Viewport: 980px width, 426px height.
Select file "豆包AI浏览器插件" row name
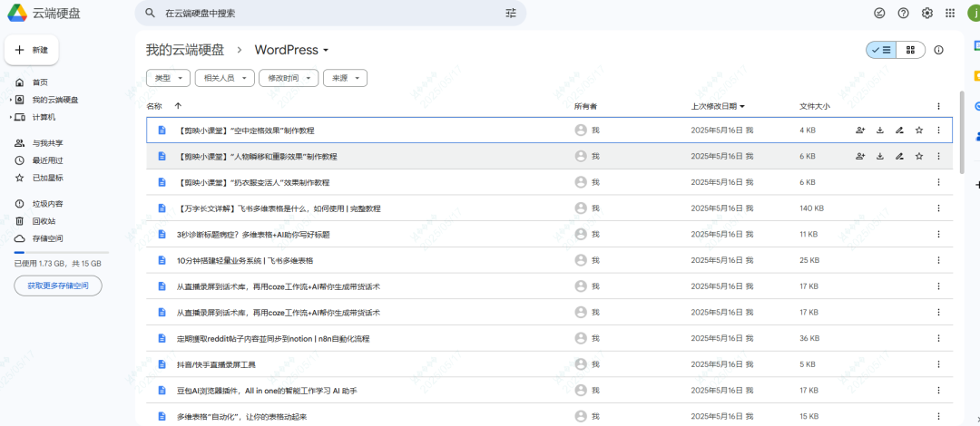click(267, 391)
